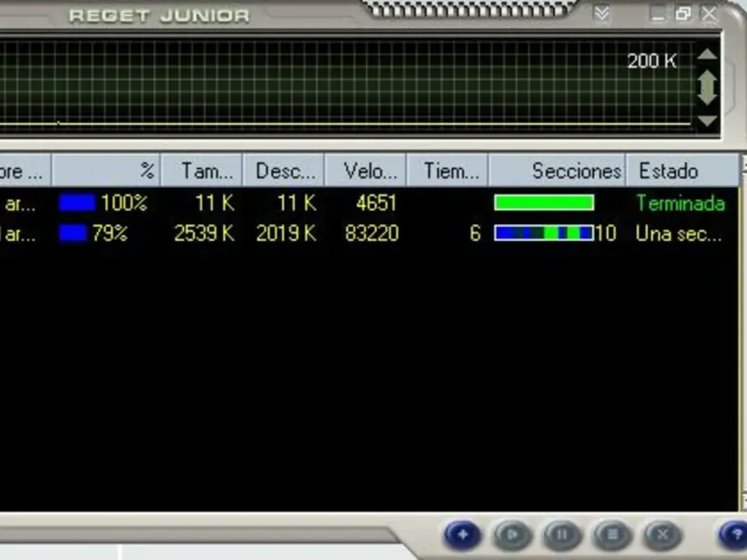Close the Reget Junior window

click(710, 14)
